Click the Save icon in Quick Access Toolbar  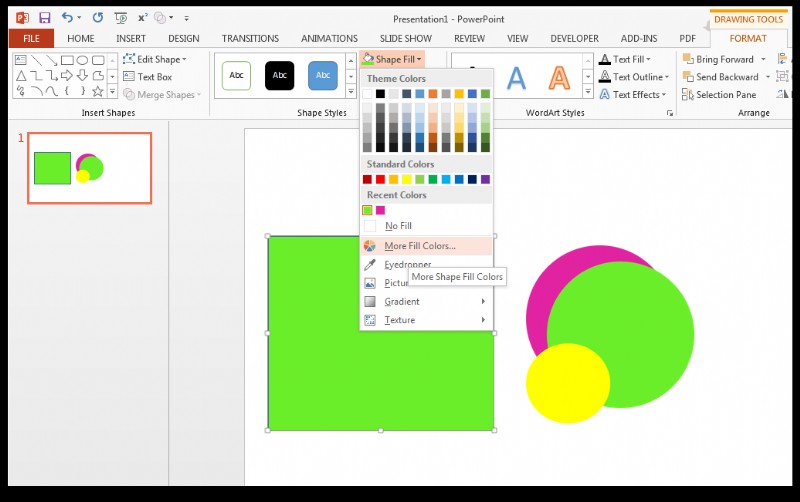[x=45, y=18]
